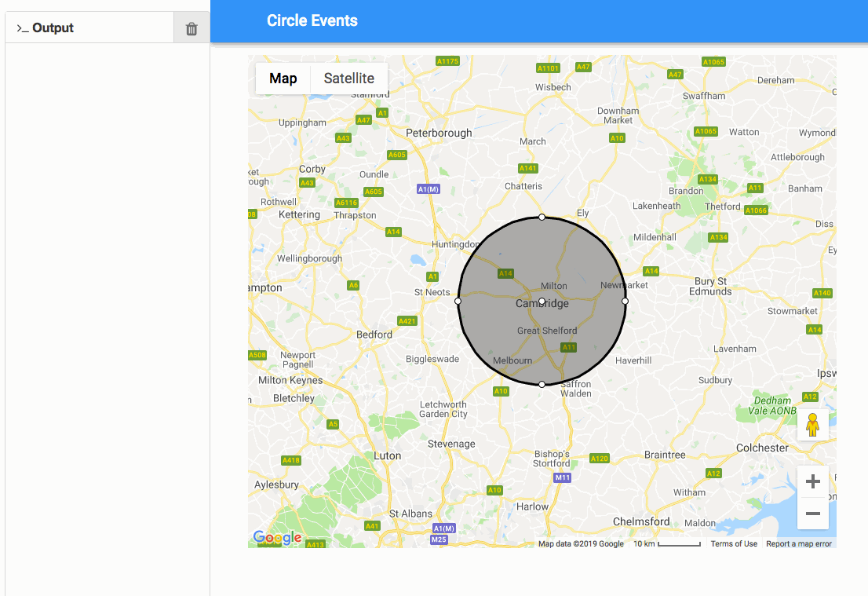Click the A1(M) road marker near Oundle
This screenshot has height=596, width=868.
[428, 189]
